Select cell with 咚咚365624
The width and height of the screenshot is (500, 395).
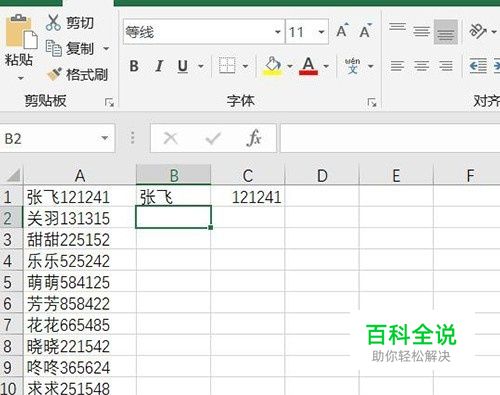point(80,367)
